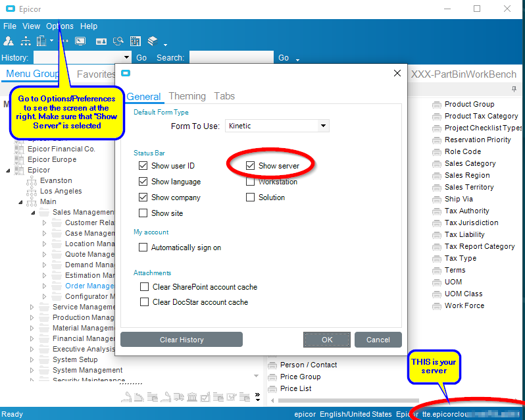525x420 pixels.
Task: Click into the Search input field
Action: click(x=232, y=57)
